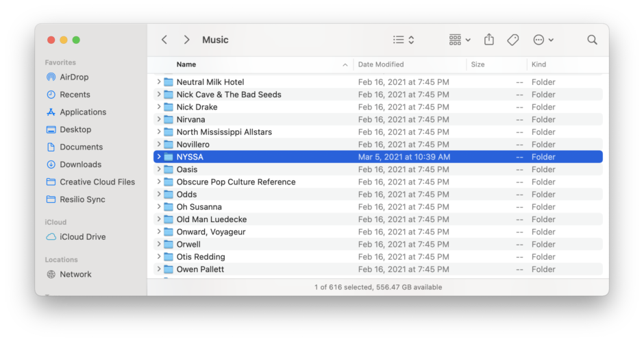Viewport: 644px width, 342px height.
Task: Select the Oasis folder icon
Action: tap(169, 169)
